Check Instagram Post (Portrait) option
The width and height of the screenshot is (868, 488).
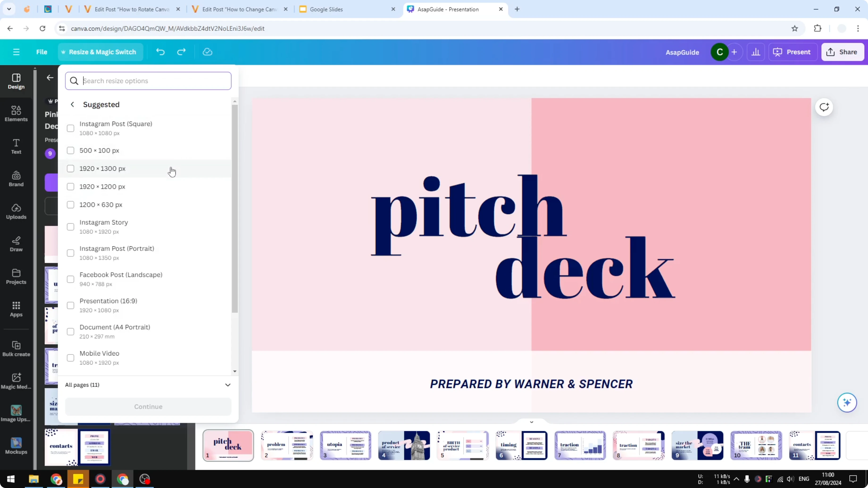tap(71, 253)
